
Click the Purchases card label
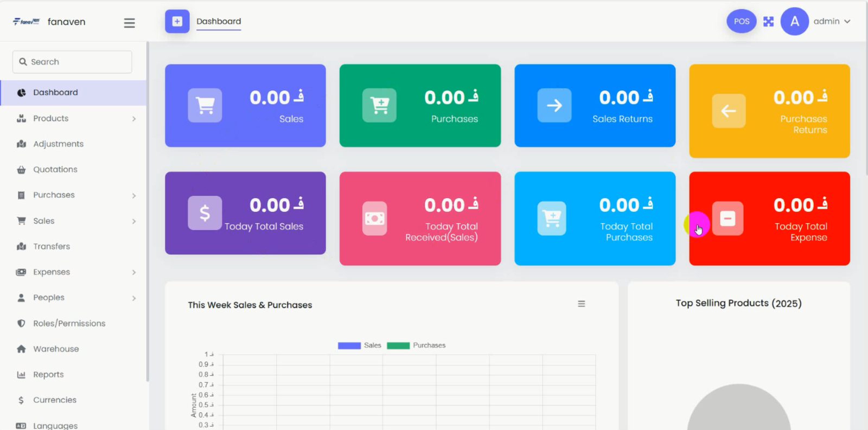455,119
